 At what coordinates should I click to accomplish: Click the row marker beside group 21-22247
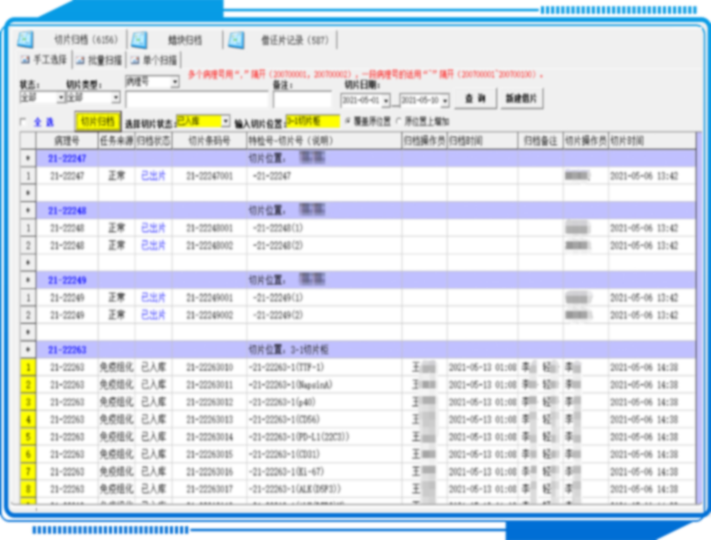tap(27, 158)
